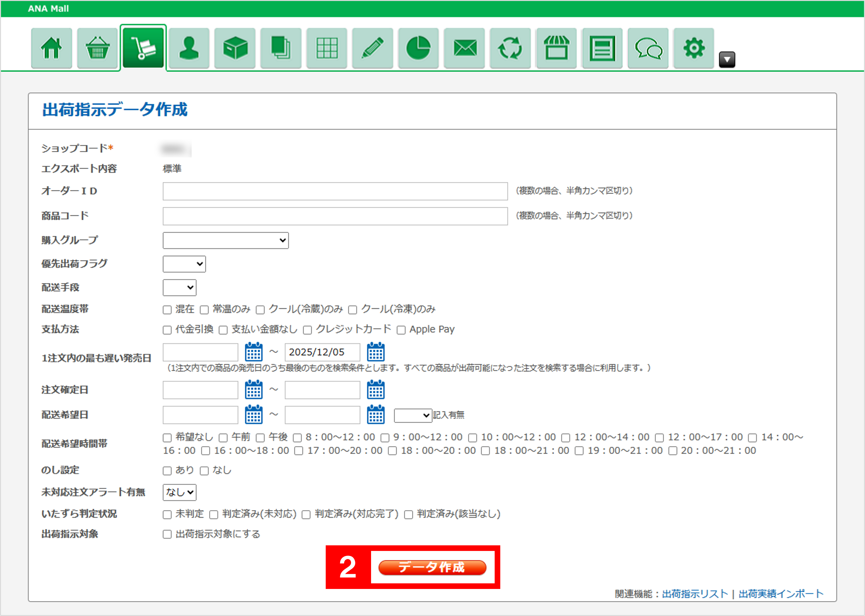
Task: Expand the 購入グループ dropdown
Action: pos(226,241)
